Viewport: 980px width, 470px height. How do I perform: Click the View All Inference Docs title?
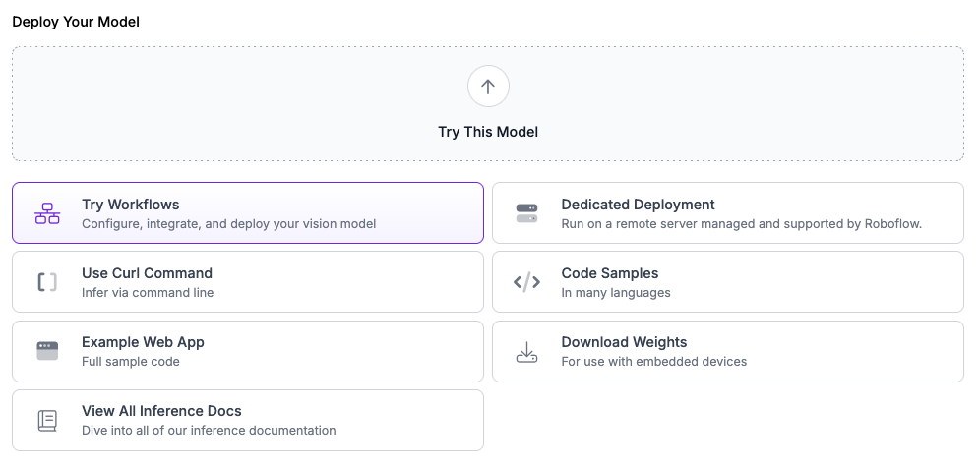click(x=161, y=411)
